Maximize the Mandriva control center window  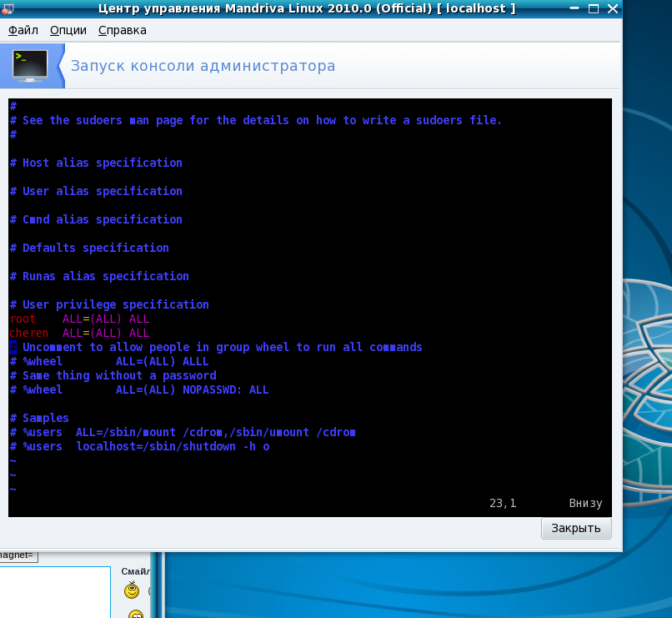pyautogui.click(x=593, y=8)
